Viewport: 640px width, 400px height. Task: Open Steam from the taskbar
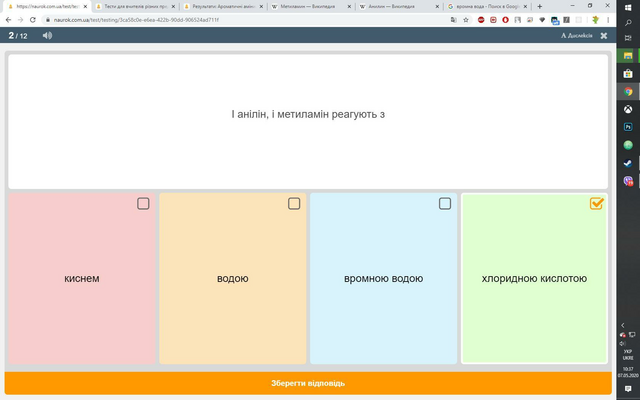[628, 163]
